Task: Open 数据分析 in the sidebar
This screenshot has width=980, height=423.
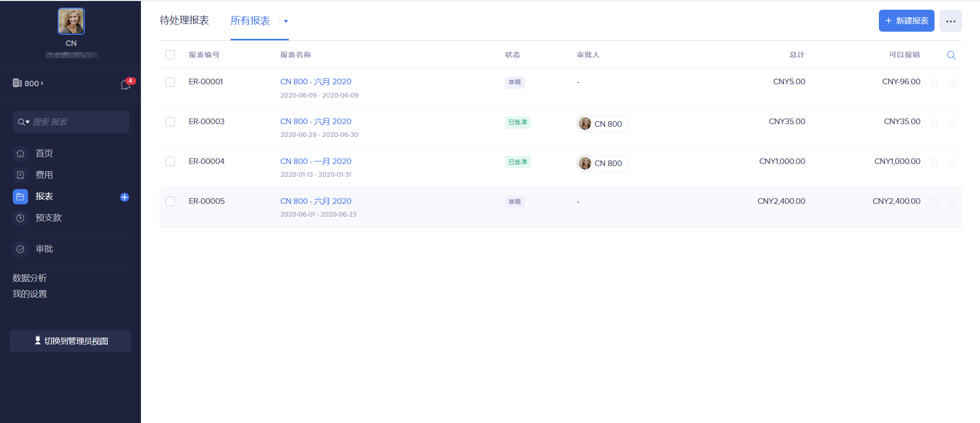Action: coord(30,278)
